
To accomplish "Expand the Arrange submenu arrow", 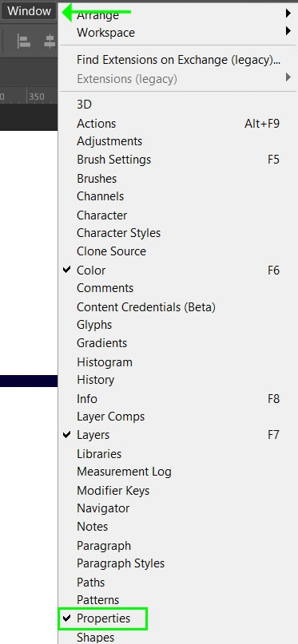I will tap(288, 14).
